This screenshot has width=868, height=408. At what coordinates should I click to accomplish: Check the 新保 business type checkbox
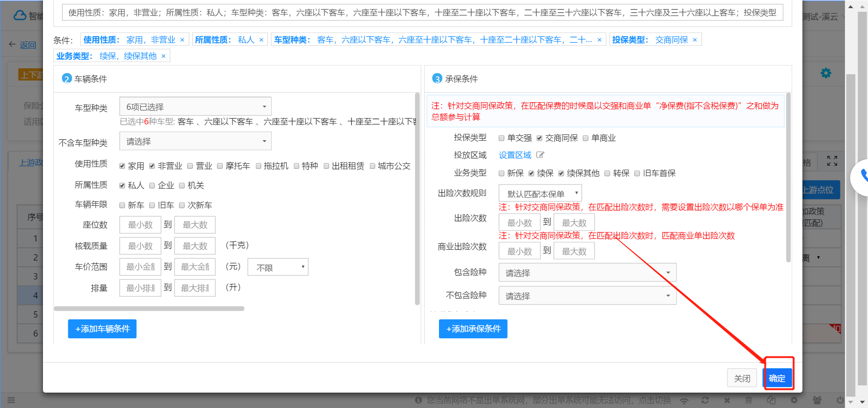pyautogui.click(x=501, y=173)
